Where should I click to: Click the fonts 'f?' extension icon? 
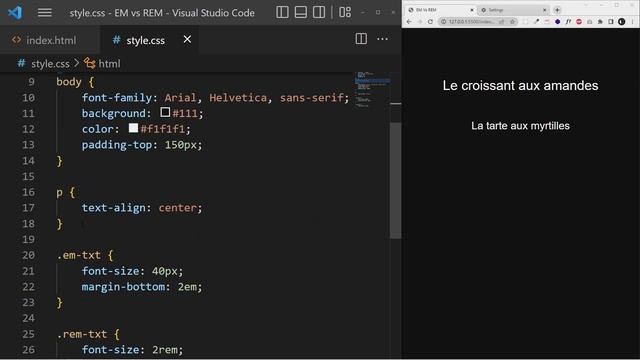tap(568, 22)
